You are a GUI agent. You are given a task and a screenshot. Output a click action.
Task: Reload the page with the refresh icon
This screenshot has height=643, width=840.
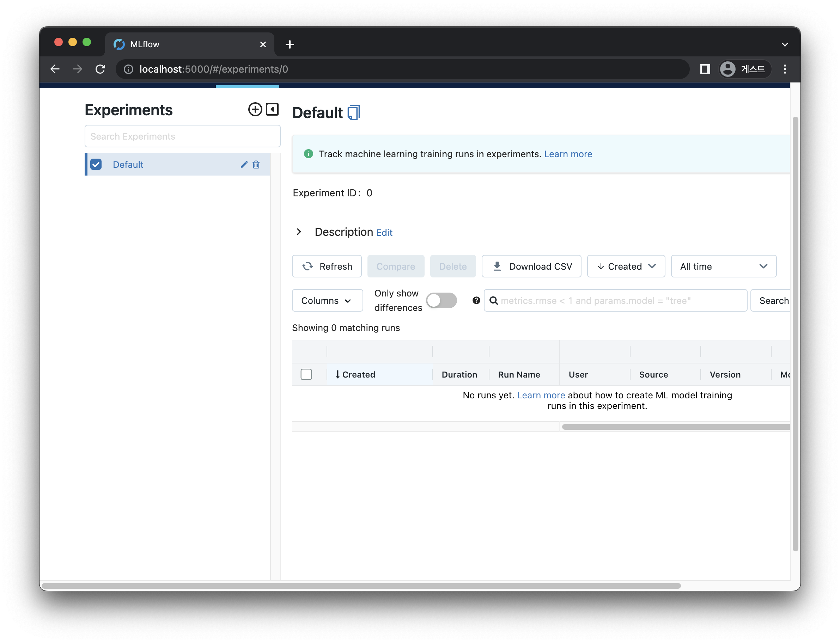(x=100, y=69)
